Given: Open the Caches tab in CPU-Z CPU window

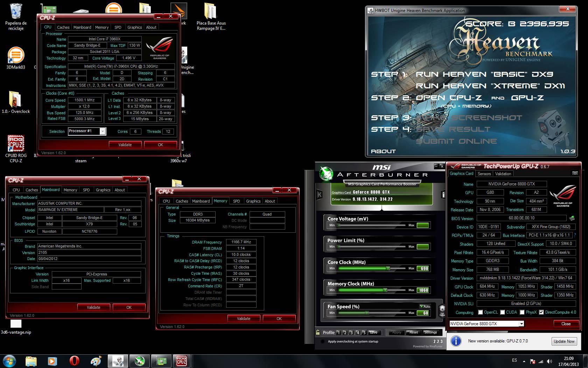Looking at the screenshot, I should click(x=63, y=27).
